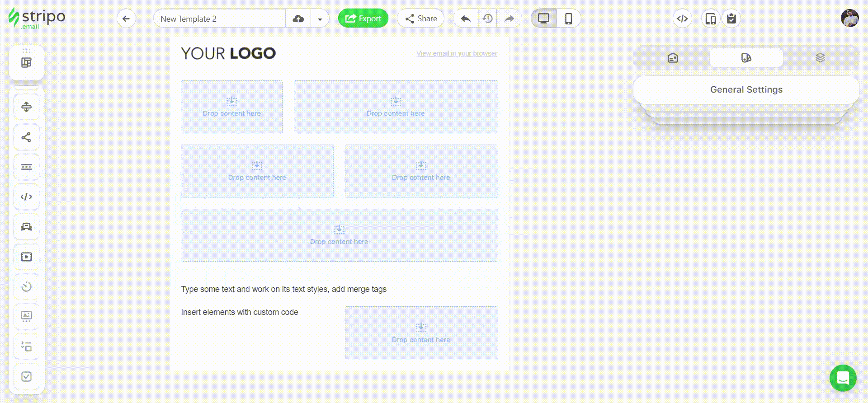The height and width of the screenshot is (403, 868).
Task: Open the structures panel icon
Action: tap(27, 63)
